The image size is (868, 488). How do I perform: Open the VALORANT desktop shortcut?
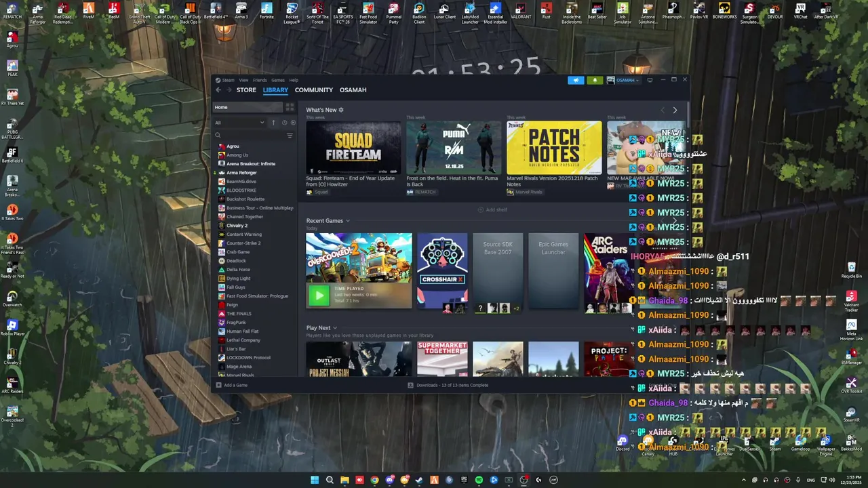click(521, 12)
